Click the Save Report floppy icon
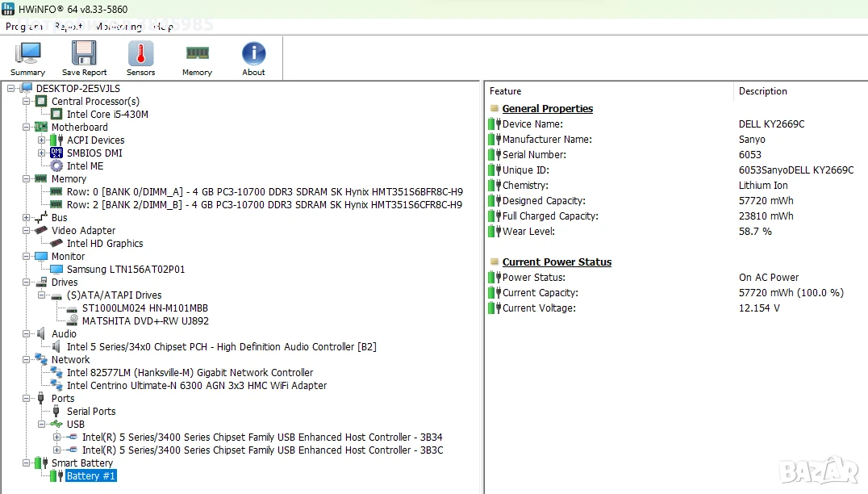The image size is (868, 494). pyautogui.click(x=84, y=53)
